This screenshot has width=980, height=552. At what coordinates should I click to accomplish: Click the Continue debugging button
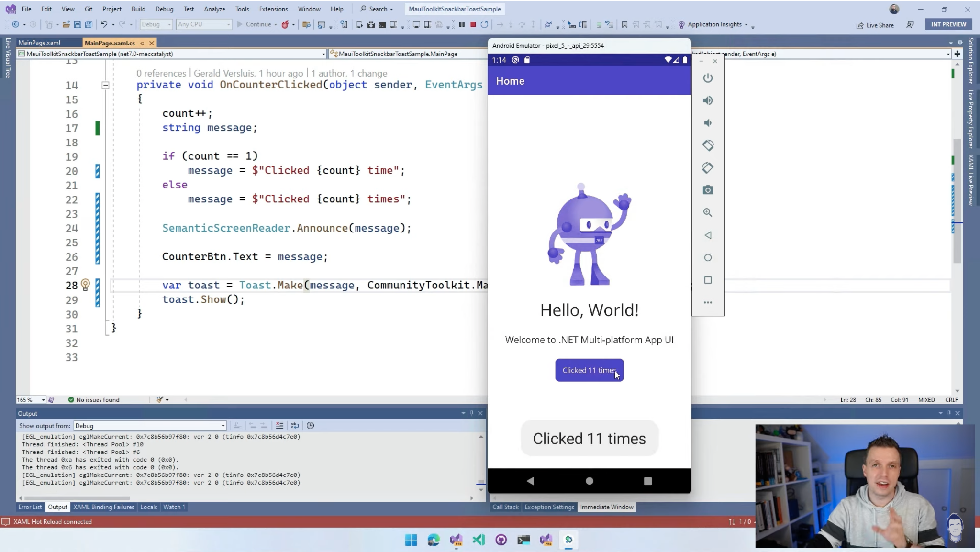(254, 24)
